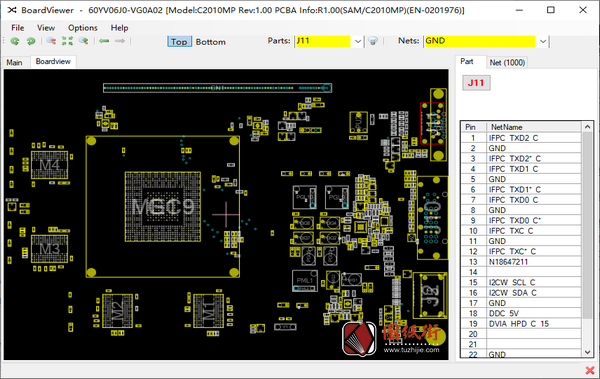
Task: Click the Nets field showing GND
Action: point(480,41)
